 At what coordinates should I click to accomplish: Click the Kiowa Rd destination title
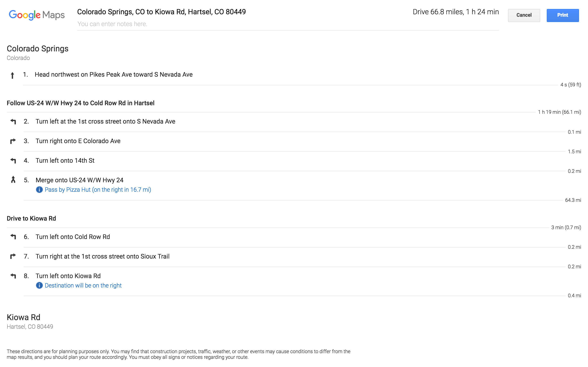tap(23, 317)
